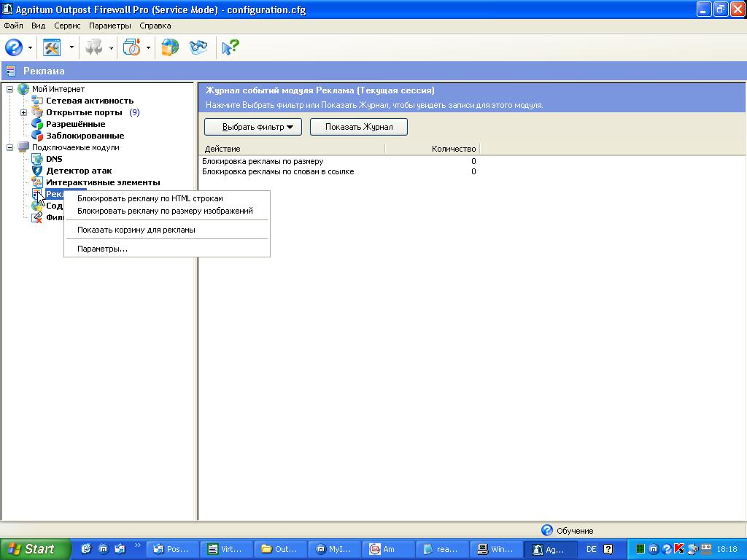Sort by the Действие column header

click(292, 149)
